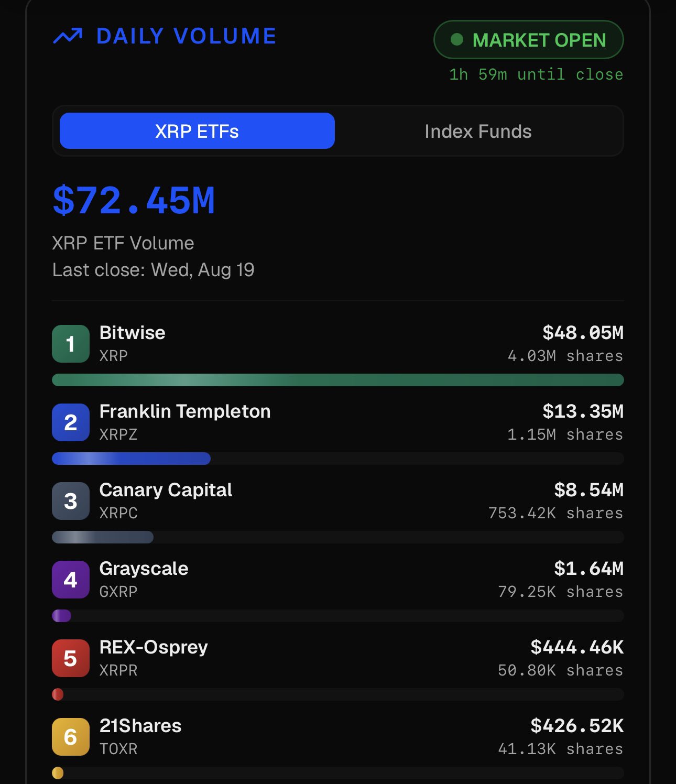Click the blue Franklin Templeton volume bar
Screen dimensions: 676x784
point(132,459)
